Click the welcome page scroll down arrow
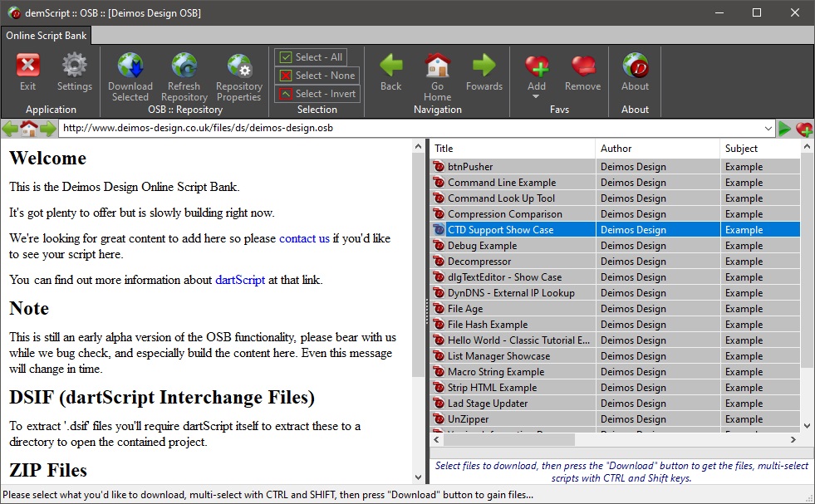The height and width of the screenshot is (504, 815). [418, 477]
